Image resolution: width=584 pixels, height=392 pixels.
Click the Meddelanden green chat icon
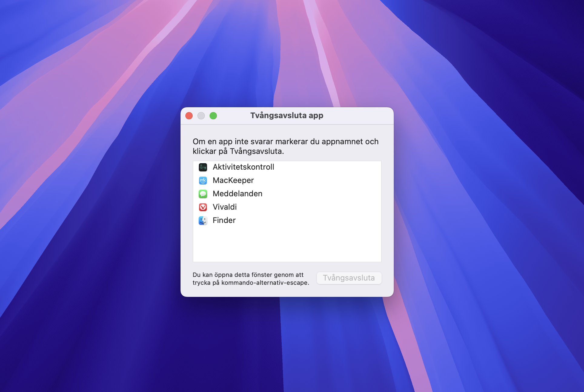click(203, 194)
